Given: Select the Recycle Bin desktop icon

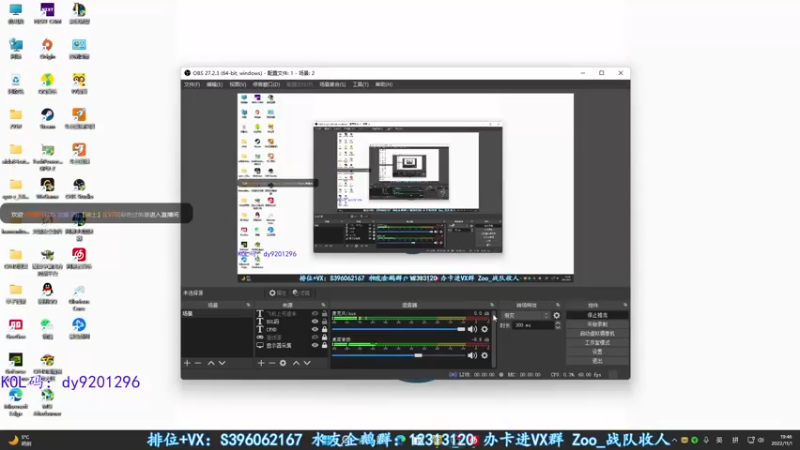Looking at the screenshot, I should [x=16, y=84].
